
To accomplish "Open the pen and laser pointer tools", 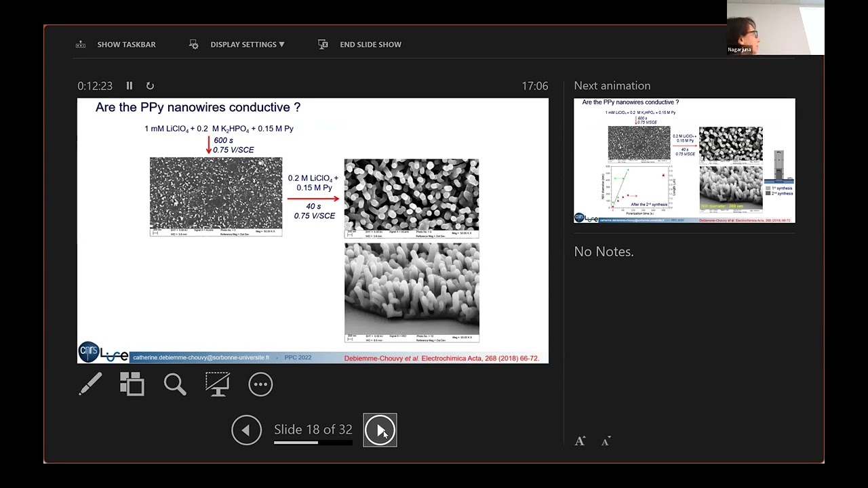I will click(90, 384).
